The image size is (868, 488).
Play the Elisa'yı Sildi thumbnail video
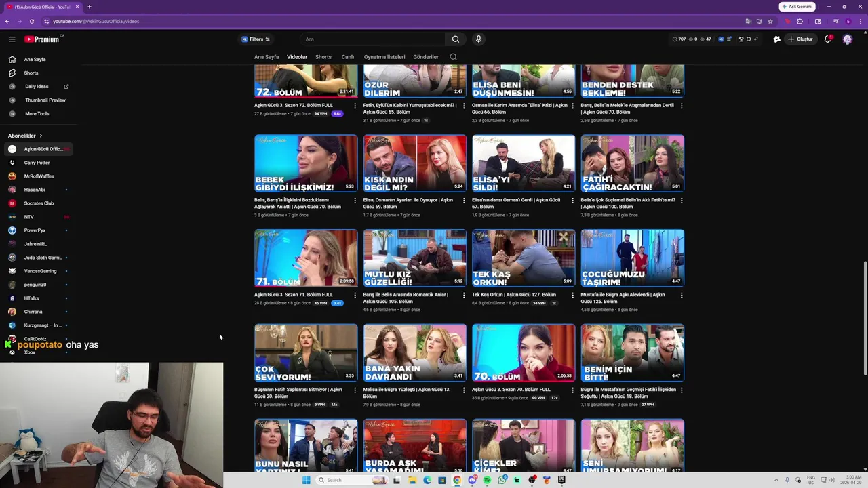524,163
